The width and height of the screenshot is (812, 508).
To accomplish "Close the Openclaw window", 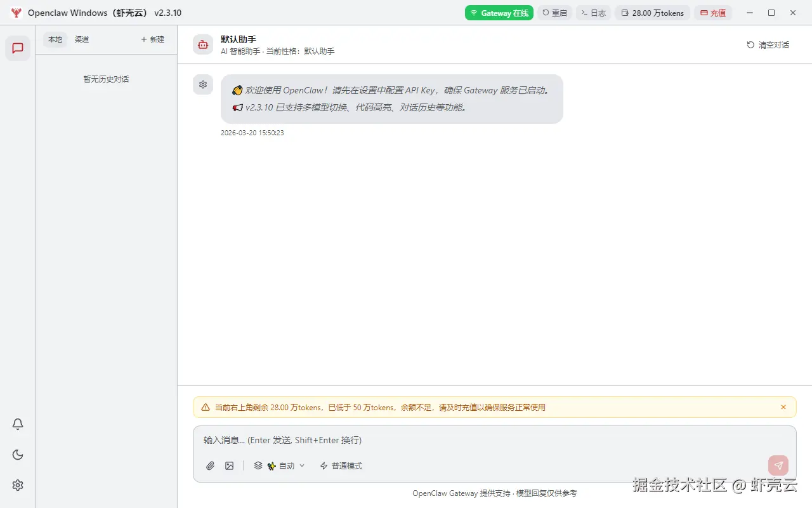I will [x=793, y=13].
